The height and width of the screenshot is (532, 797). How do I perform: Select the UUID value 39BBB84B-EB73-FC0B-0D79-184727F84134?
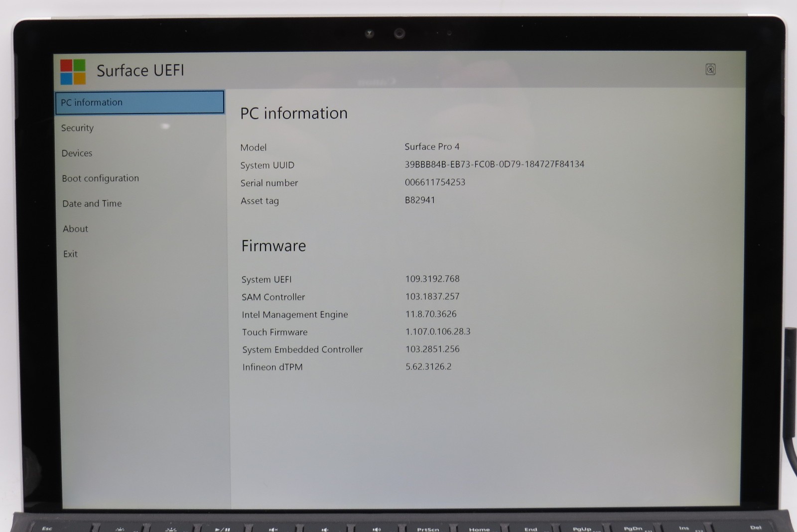tap(494, 164)
